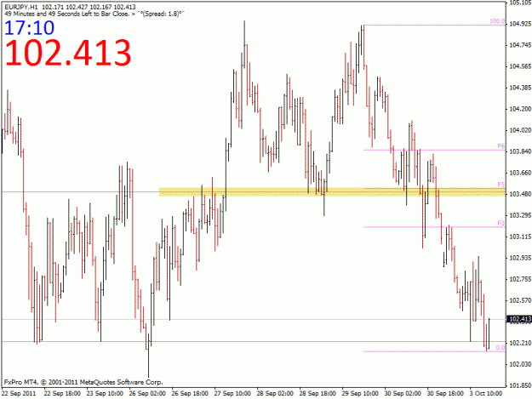Click the 103.115 price axis label
The image size is (532, 399).
pos(520,237)
